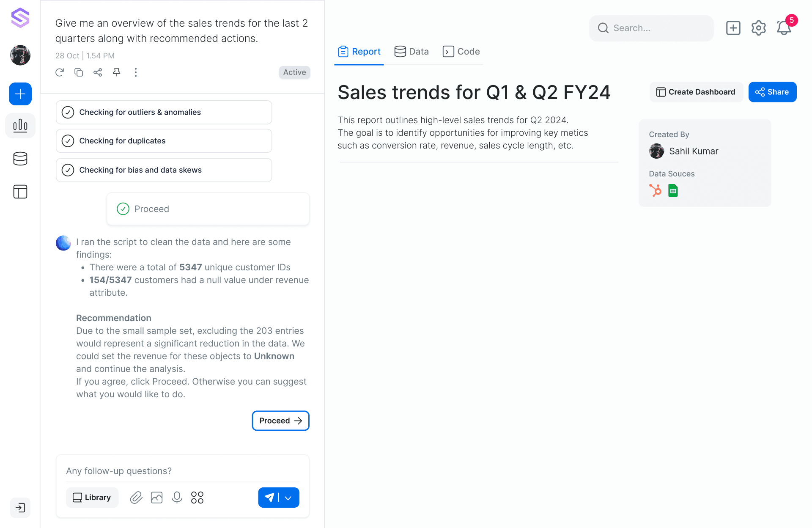Expand the send button dropdown chevron
Viewport: 812px width, 528px height.
(x=288, y=498)
